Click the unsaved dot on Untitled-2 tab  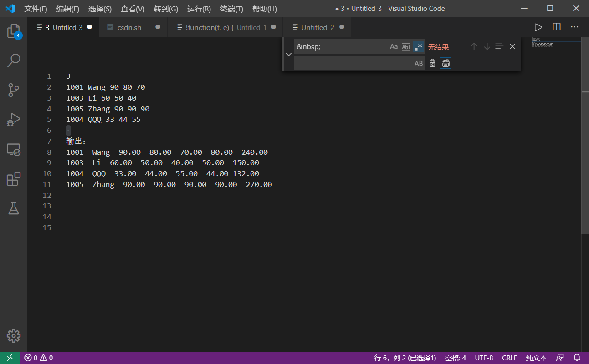[x=342, y=27]
